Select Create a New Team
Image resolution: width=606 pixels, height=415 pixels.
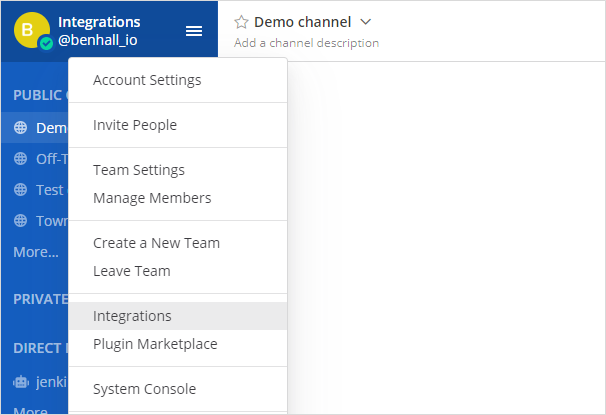178,243
